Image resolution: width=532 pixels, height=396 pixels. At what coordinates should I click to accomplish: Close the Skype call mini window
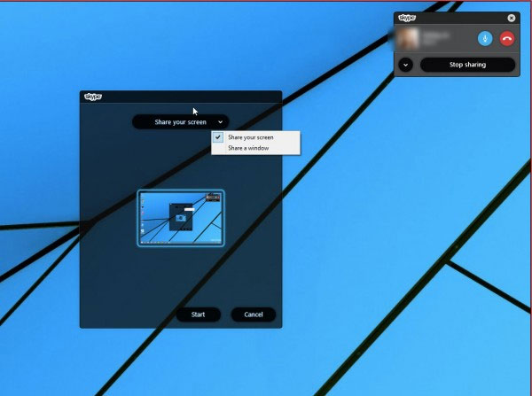click(x=512, y=18)
